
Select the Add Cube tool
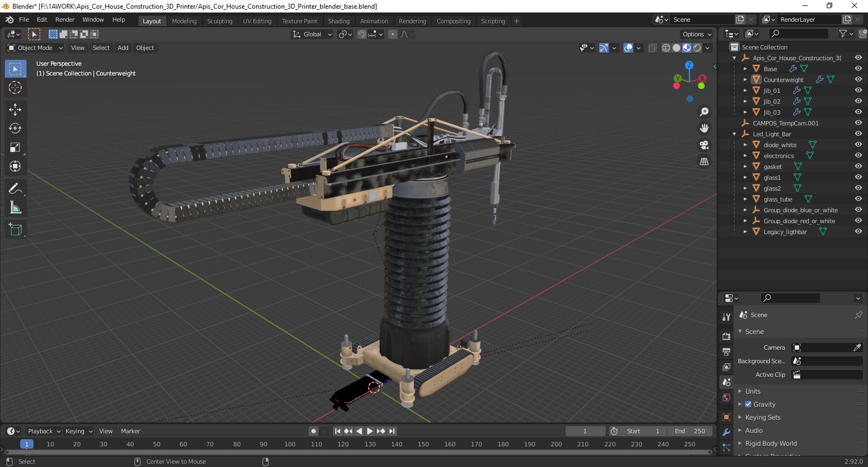click(15, 230)
